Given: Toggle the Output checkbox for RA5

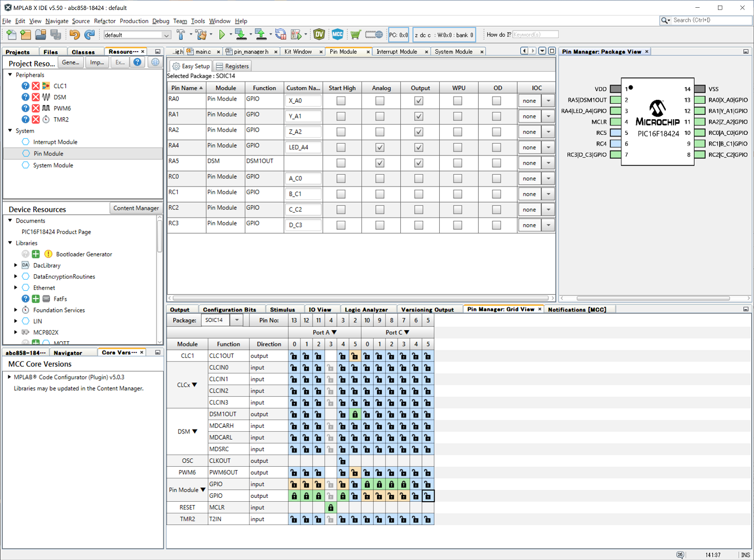Looking at the screenshot, I should (x=419, y=163).
